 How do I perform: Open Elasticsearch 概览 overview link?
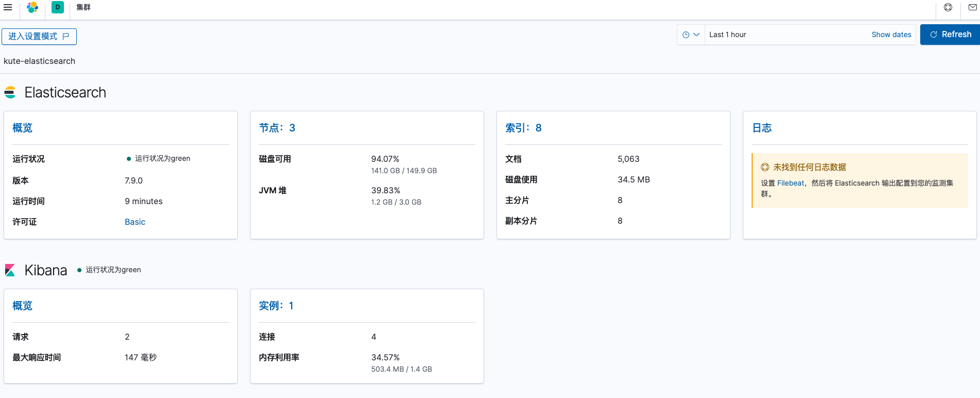[23, 128]
